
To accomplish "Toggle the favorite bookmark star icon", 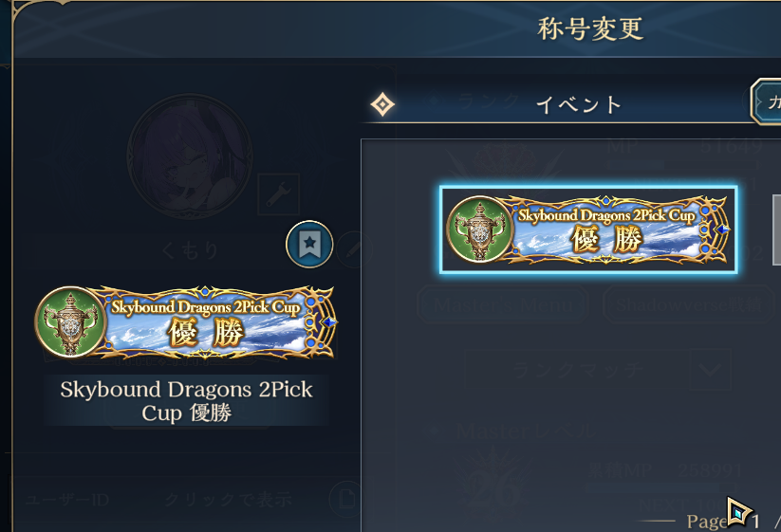I will click(309, 245).
